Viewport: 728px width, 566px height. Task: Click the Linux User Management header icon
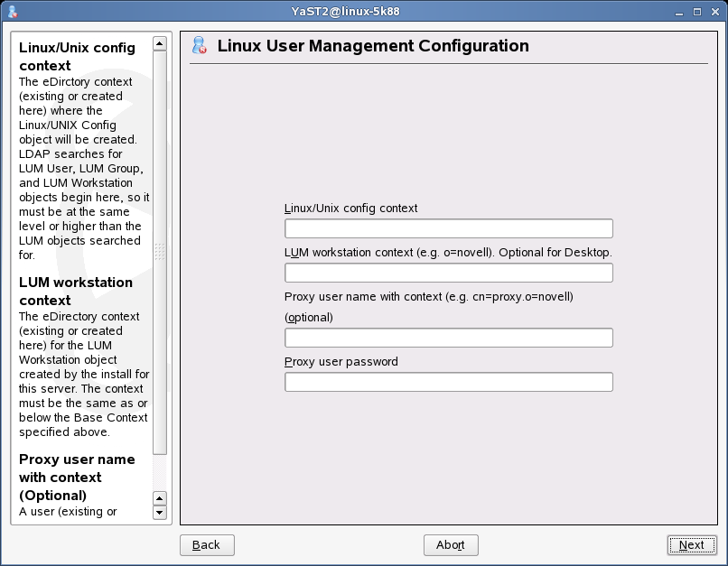pos(200,45)
